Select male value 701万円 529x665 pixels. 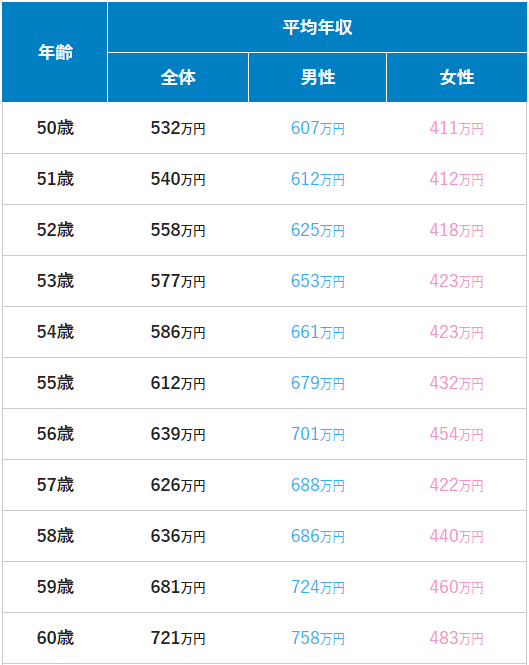click(317, 434)
